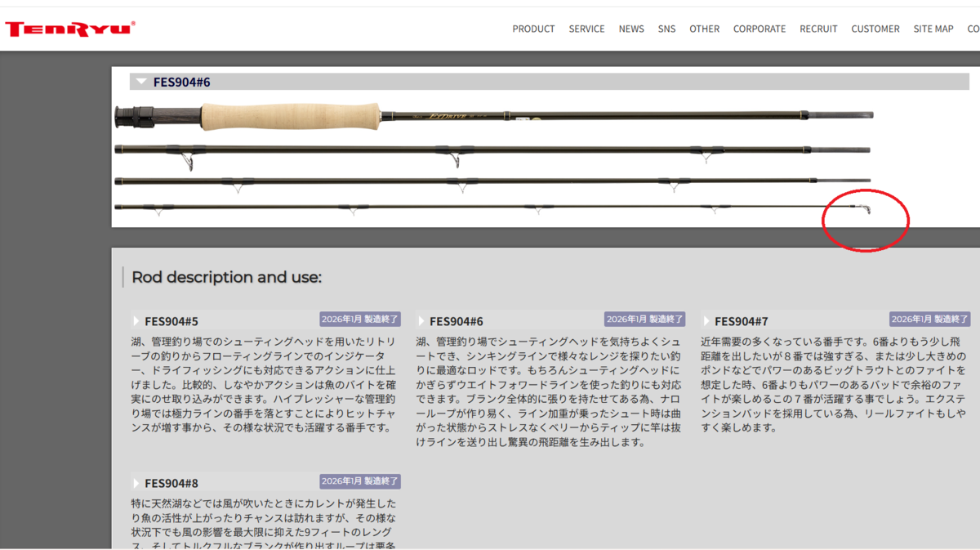
Task: Click the arrow beside the FES904#7 heading
Action: (x=706, y=321)
